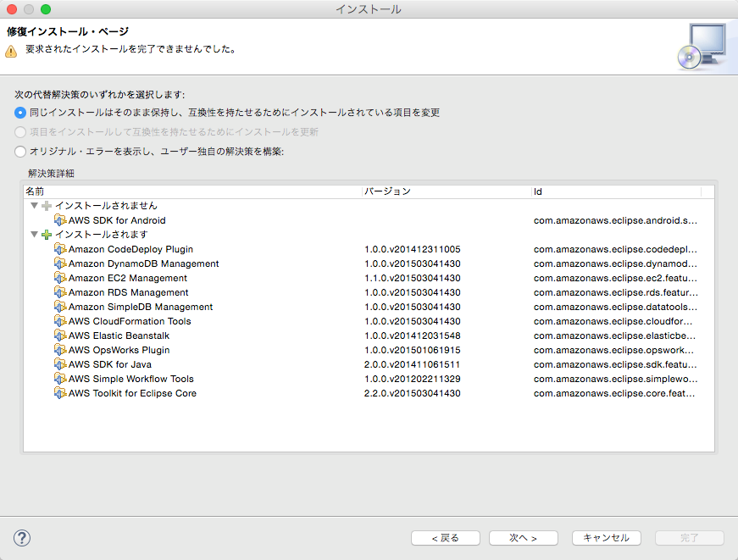Click version 1.0.0.v201412311005
This screenshot has height=560, width=738.
click(x=413, y=249)
